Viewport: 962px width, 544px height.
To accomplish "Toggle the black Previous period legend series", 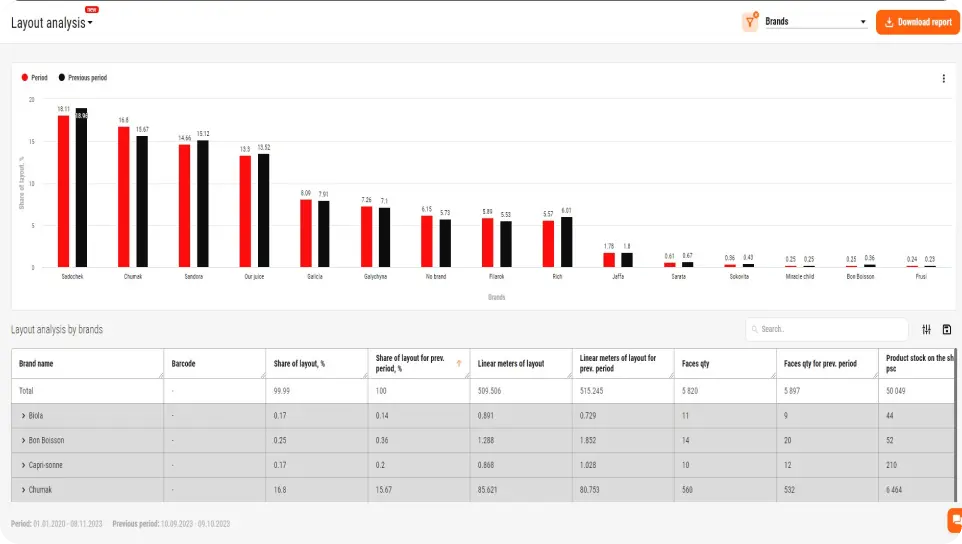I will click(x=83, y=77).
